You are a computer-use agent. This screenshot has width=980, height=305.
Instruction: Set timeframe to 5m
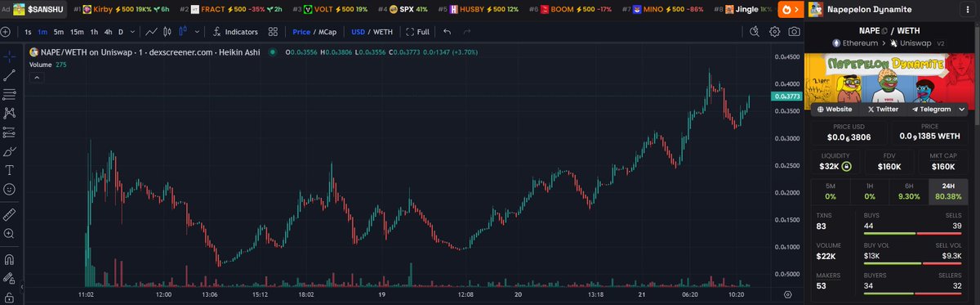59,32
